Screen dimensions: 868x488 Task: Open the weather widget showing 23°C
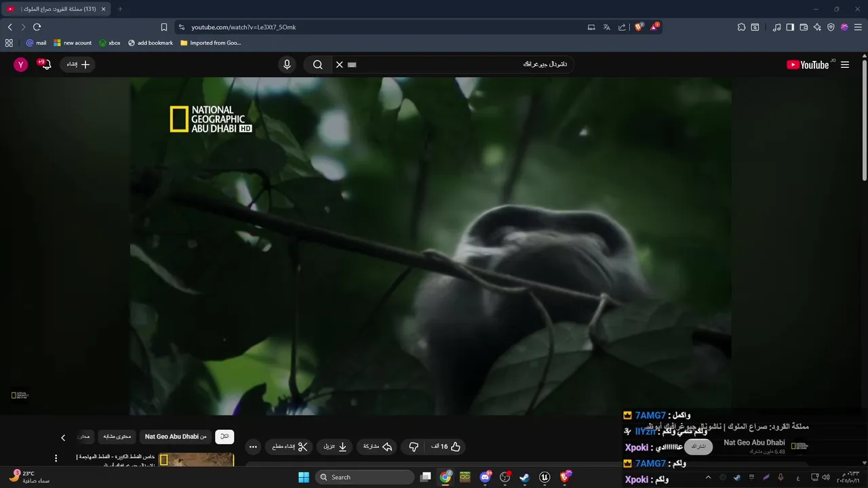(x=30, y=477)
